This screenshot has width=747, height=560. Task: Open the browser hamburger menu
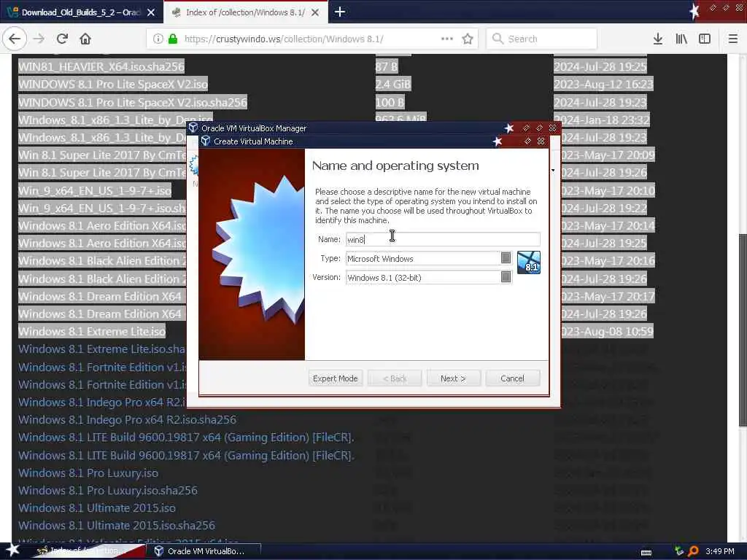[733, 39]
